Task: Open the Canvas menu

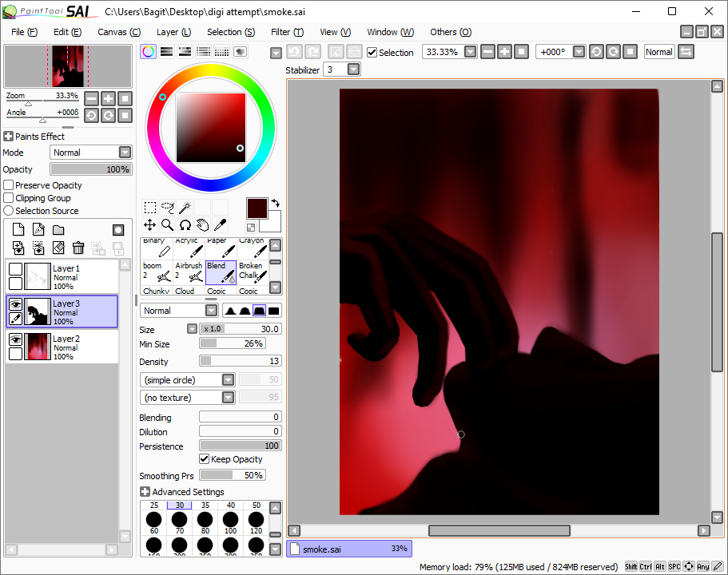Action: (119, 32)
